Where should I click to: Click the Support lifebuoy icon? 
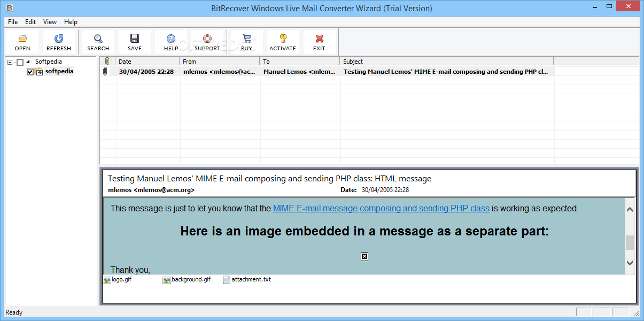(207, 39)
